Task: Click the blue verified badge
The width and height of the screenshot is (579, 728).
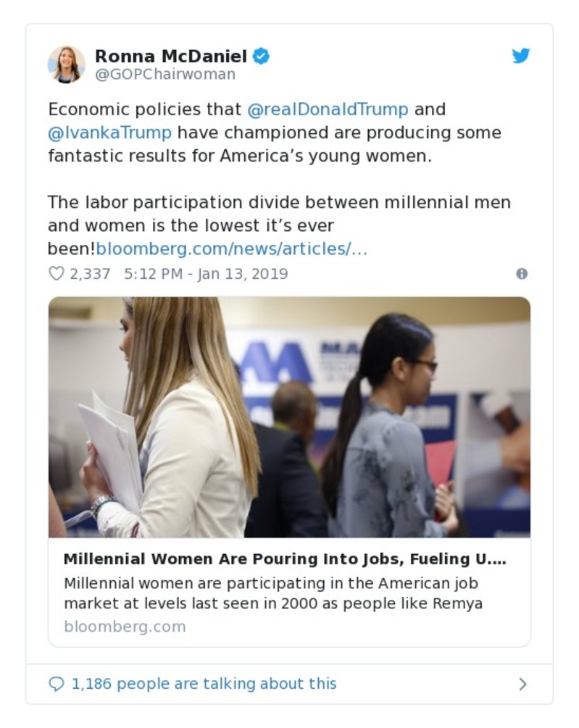Action: [x=261, y=56]
